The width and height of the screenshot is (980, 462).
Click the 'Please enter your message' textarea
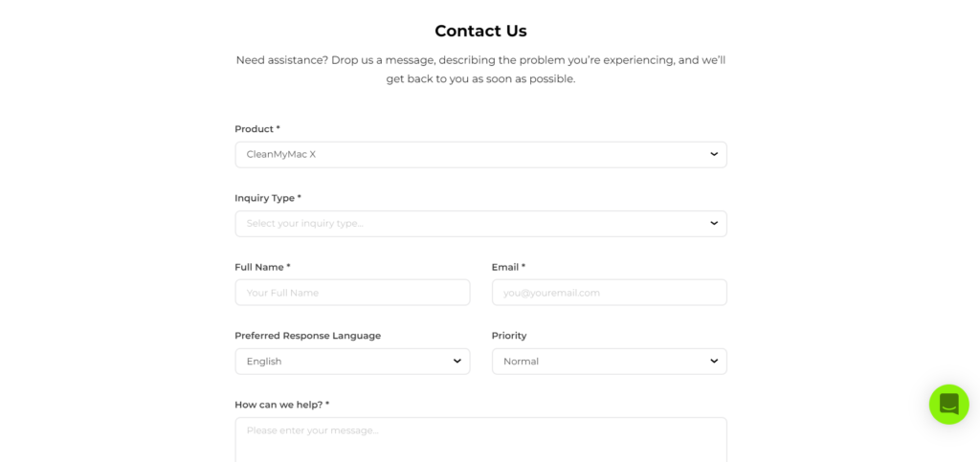coord(480,440)
